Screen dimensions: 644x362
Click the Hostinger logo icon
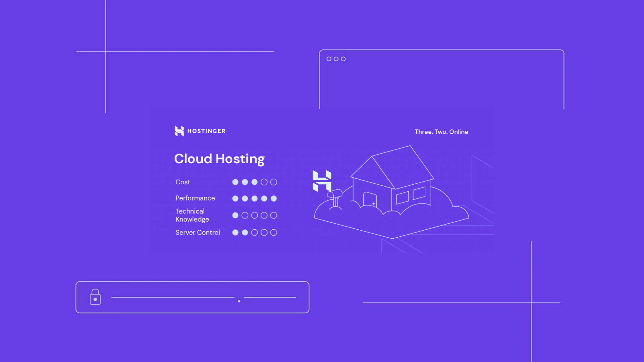(178, 131)
